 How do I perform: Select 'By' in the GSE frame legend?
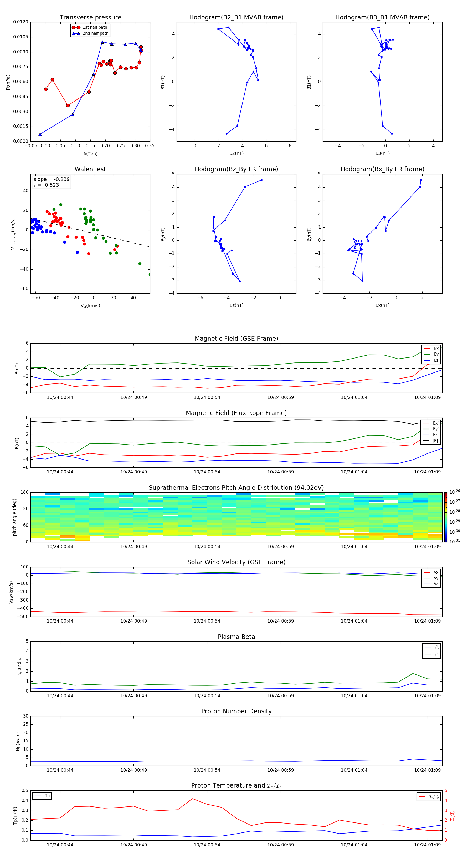[431, 354]
